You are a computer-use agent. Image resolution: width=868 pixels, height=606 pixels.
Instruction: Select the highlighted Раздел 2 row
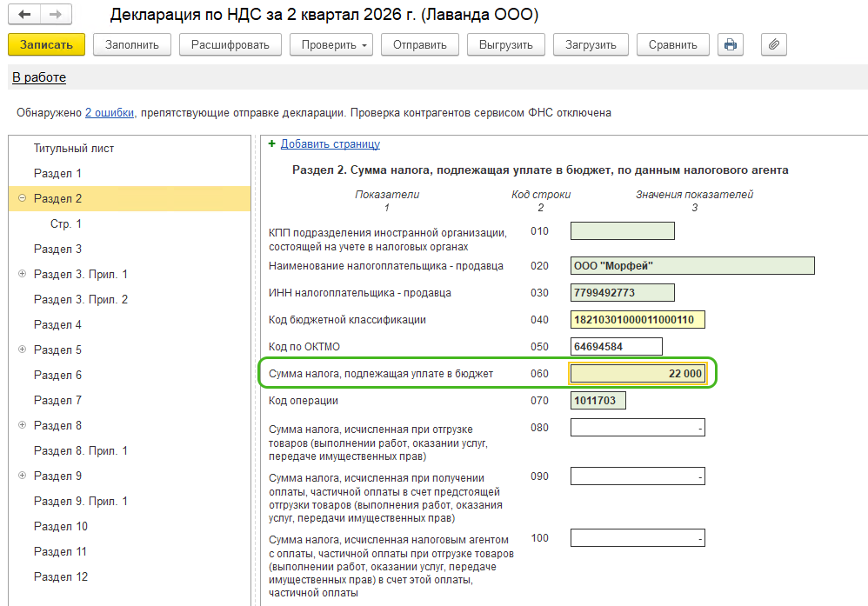pyautogui.click(x=130, y=198)
